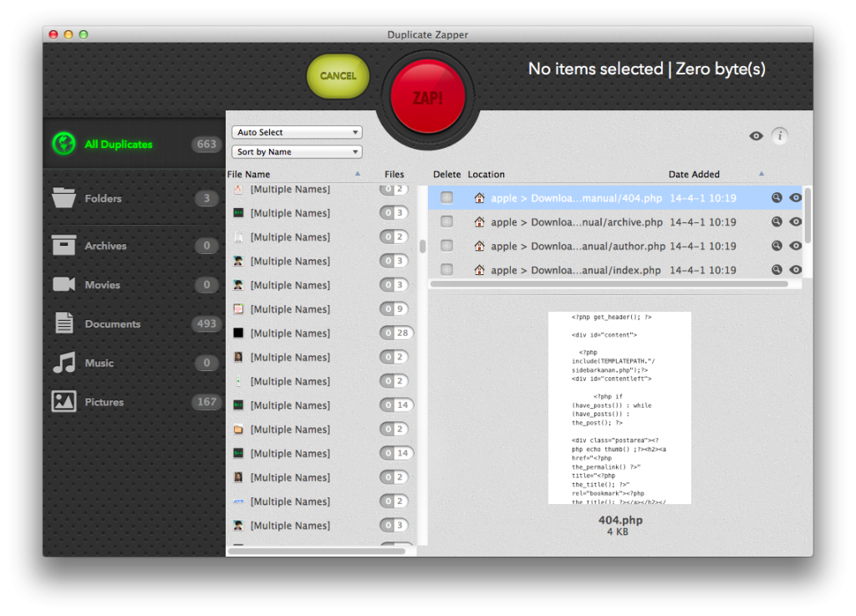
Task: Click the File Name column header
Action: (x=249, y=175)
